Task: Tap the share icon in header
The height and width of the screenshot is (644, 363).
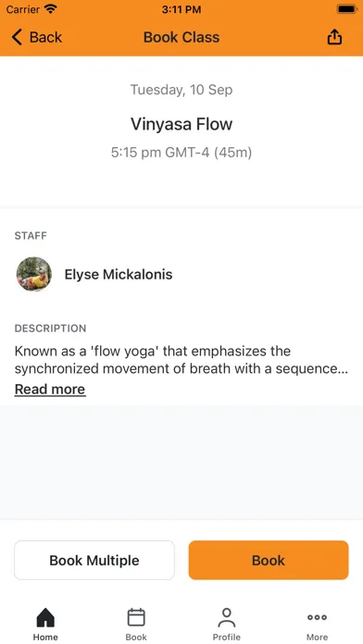Action: tap(334, 37)
